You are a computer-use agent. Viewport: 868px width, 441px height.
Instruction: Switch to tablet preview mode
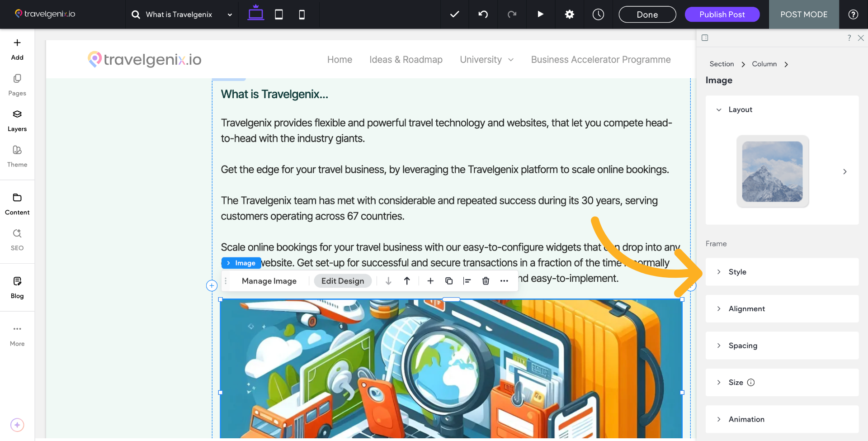[x=278, y=14]
